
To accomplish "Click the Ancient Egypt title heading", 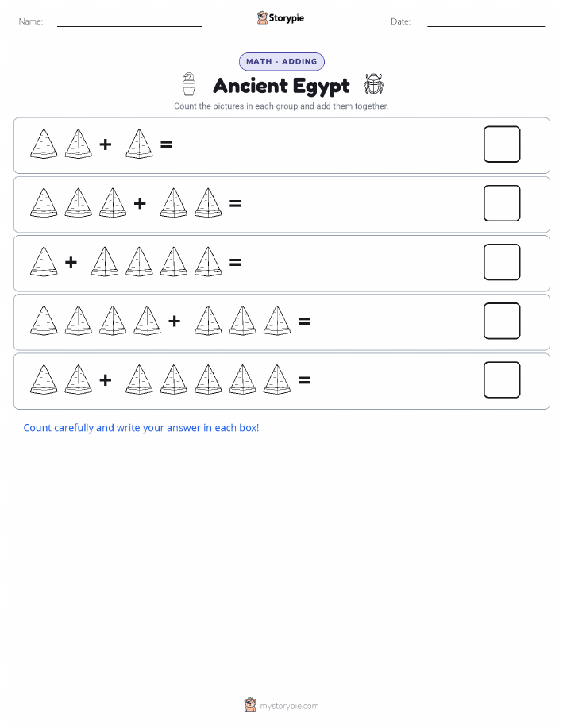I will 281,86.
